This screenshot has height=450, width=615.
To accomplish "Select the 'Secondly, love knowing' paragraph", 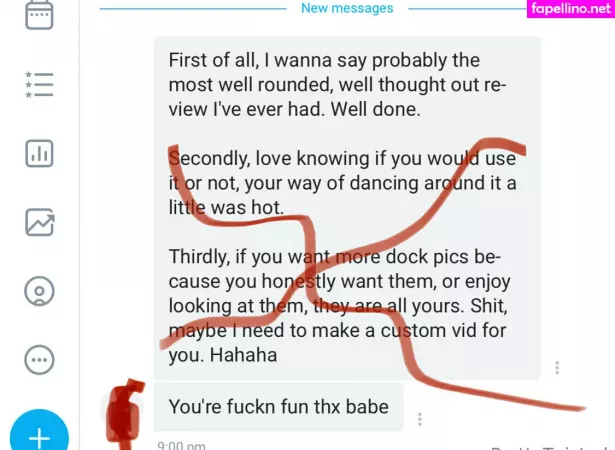I will [342, 183].
